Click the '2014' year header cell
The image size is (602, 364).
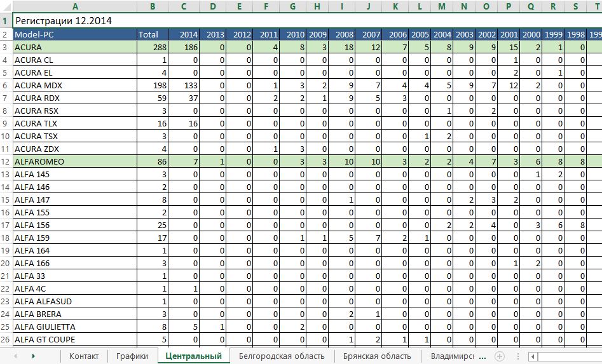click(x=184, y=34)
